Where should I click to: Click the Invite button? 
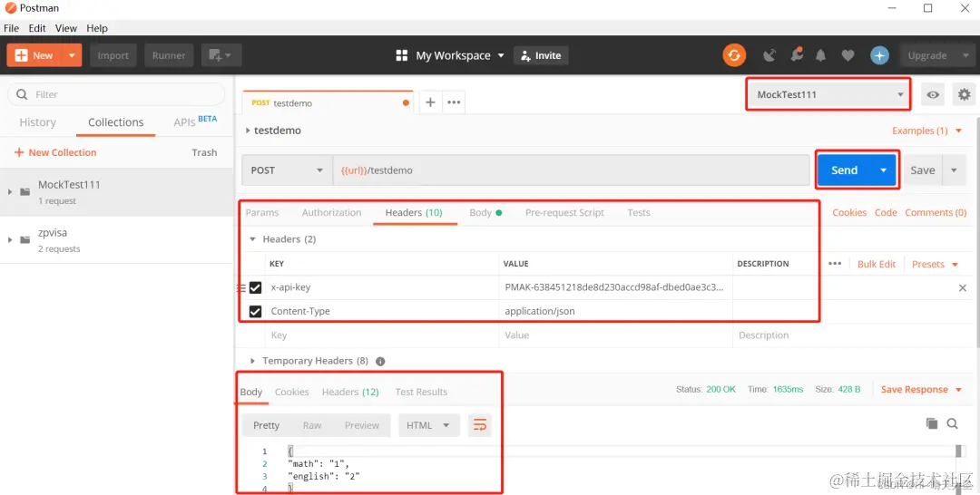541,55
